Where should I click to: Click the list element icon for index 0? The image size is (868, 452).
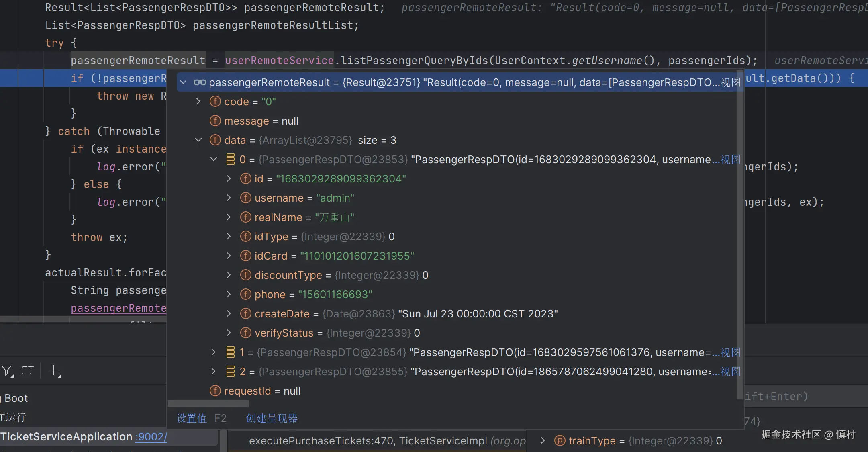230,160
